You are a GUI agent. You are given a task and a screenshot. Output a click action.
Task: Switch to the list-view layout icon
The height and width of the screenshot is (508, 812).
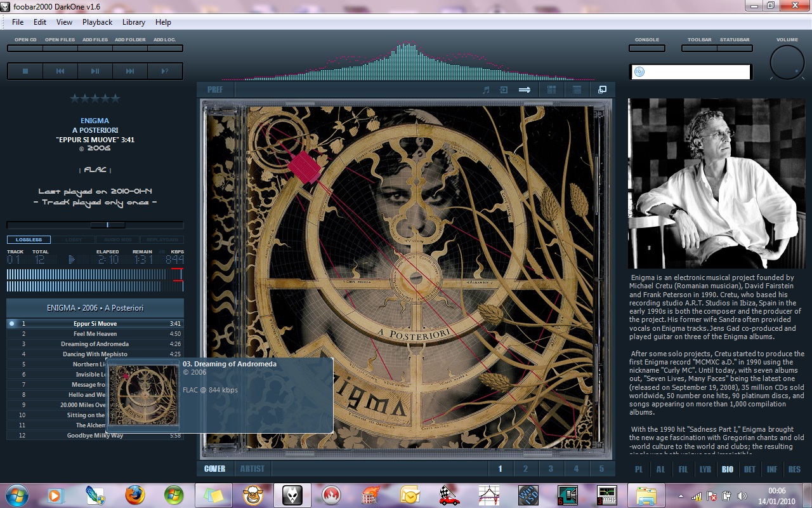point(577,90)
